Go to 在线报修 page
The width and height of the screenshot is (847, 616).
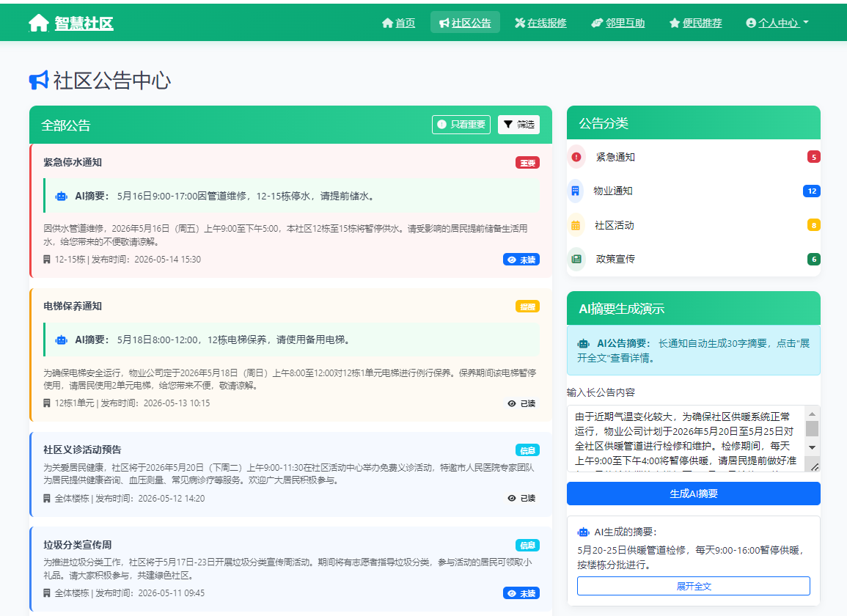pos(540,23)
